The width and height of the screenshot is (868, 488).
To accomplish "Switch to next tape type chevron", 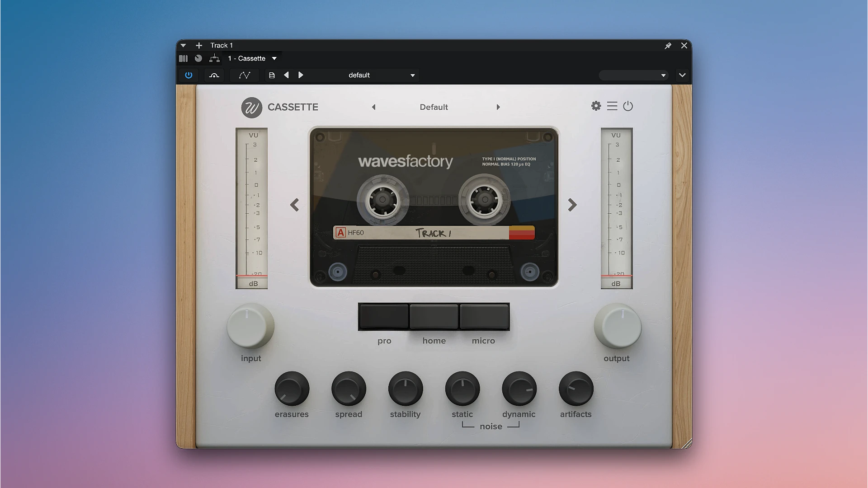I will tap(572, 205).
